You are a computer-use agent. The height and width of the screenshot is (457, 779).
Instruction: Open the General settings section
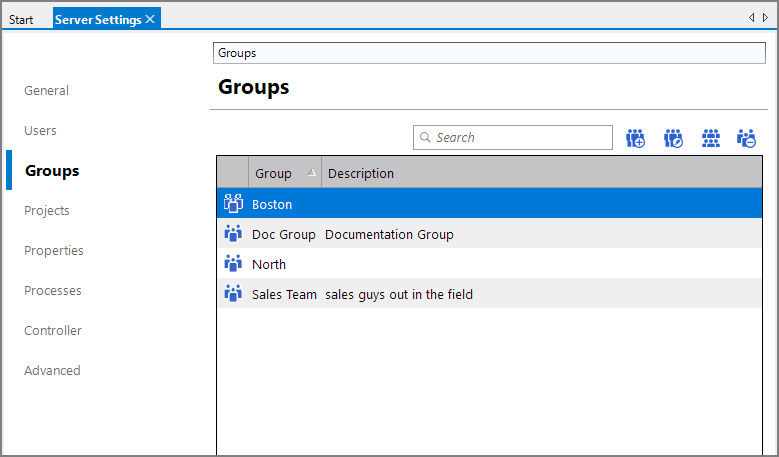46,90
